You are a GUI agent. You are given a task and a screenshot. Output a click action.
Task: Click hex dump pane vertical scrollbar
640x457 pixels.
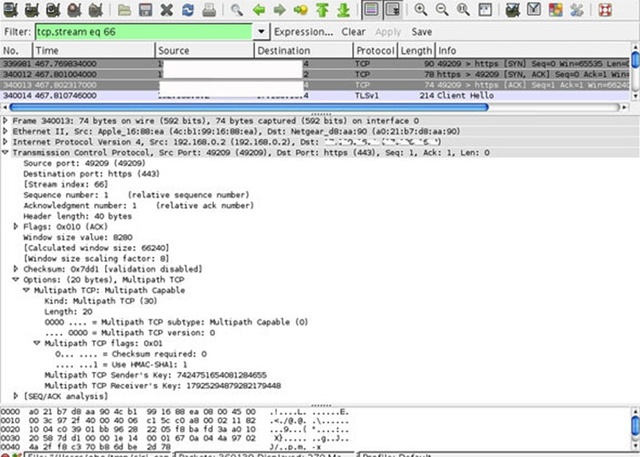635,428
